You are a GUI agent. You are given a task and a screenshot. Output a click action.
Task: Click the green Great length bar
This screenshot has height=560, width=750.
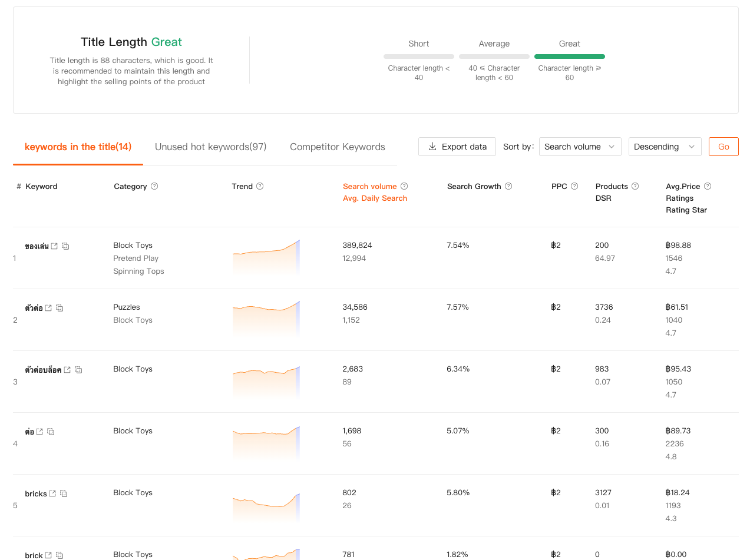coord(569,57)
